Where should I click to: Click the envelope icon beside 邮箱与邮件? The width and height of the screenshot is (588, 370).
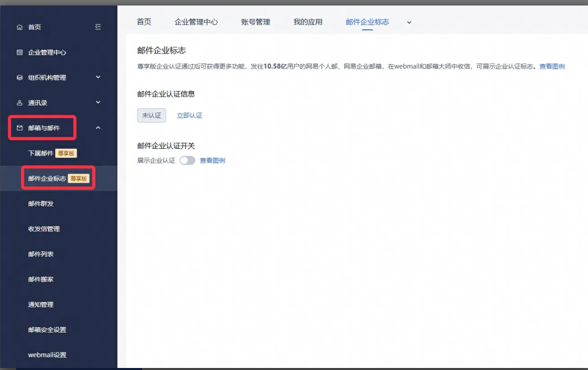pyautogui.click(x=20, y=128)
